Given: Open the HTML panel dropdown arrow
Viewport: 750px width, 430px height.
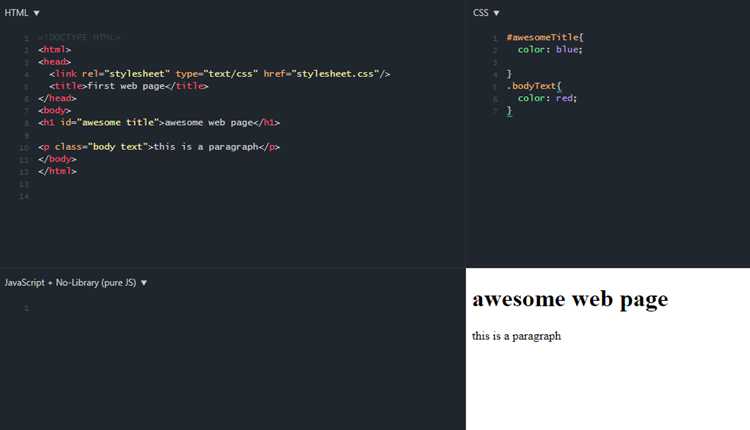Looking at the screenshot, I should tap(36, 13).
